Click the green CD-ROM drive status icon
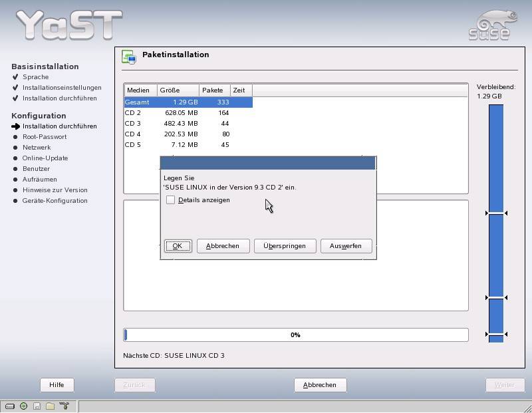532x413 pixels. click(23, 406)
